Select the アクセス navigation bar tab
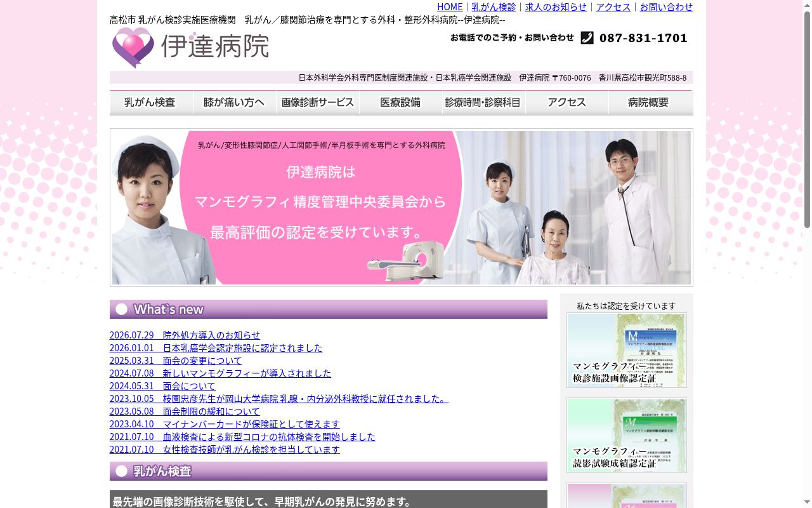The image size is (812, 508). [x=566, y=103]
